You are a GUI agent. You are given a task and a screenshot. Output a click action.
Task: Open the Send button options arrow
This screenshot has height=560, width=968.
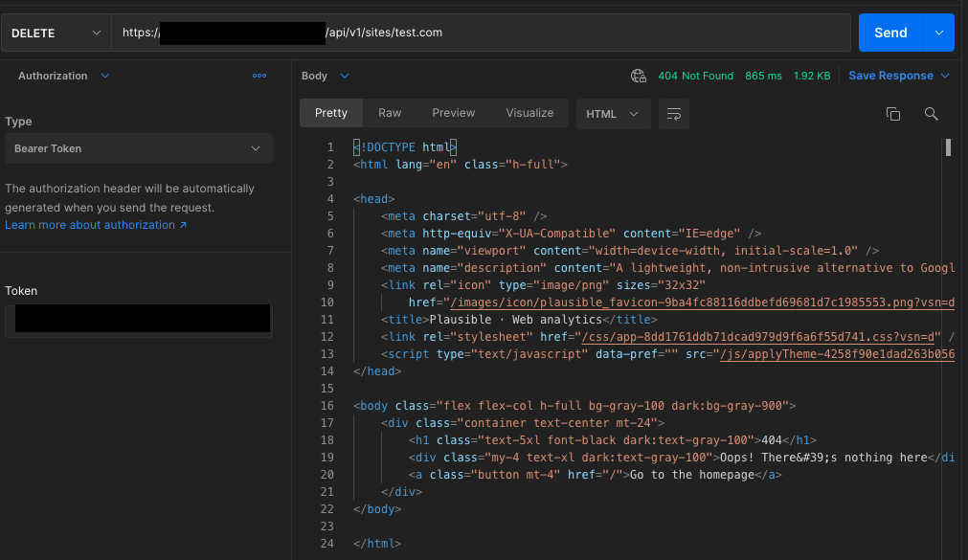(x=939, y=33)
